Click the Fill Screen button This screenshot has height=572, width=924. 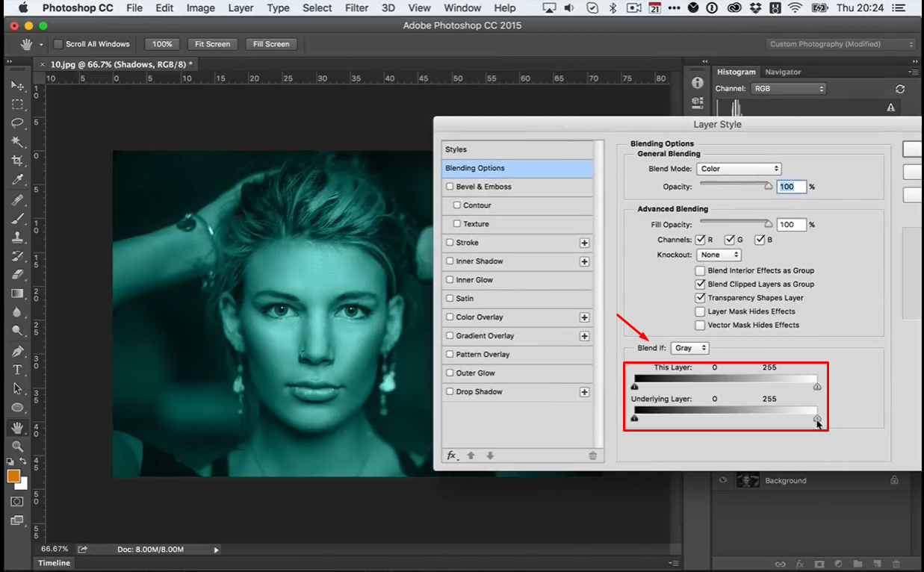point(271,44)
